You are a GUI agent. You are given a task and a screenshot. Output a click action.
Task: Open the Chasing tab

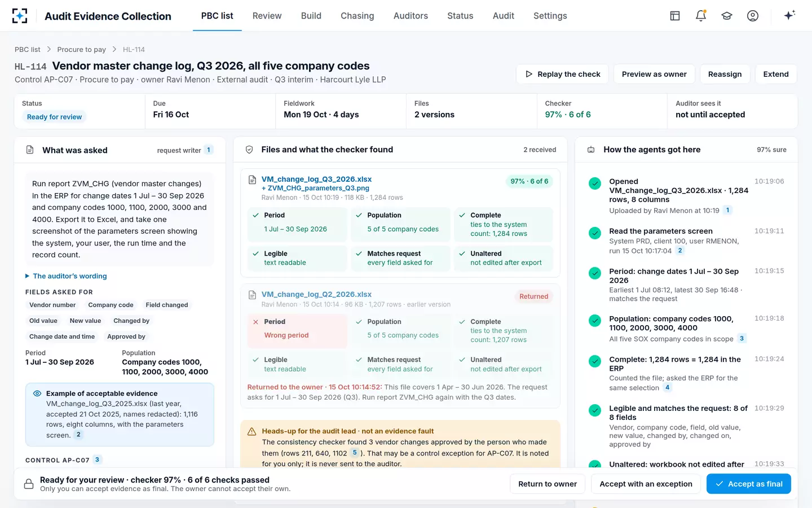coord(358,16)
